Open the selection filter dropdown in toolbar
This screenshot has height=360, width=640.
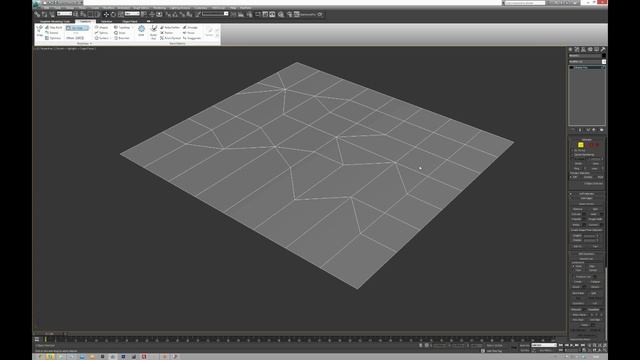coord(64,14)
